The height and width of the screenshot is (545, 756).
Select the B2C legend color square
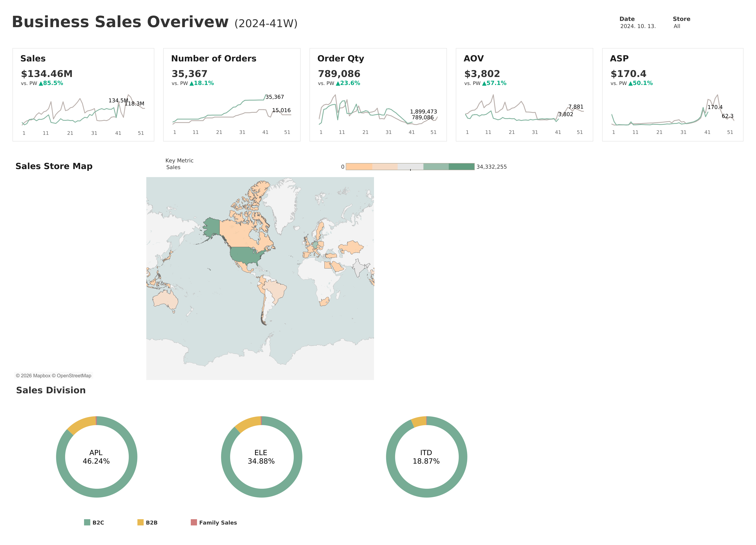87,522
